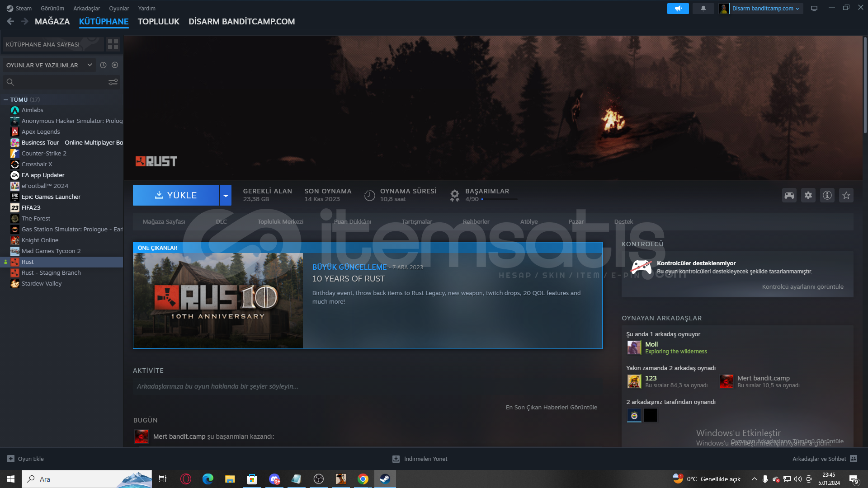Open the Topluluk Merkezi link
The image size is (868, 488).
coord(280,221)
